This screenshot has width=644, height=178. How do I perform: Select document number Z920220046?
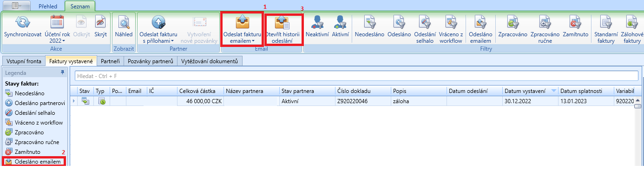[363, 101]
